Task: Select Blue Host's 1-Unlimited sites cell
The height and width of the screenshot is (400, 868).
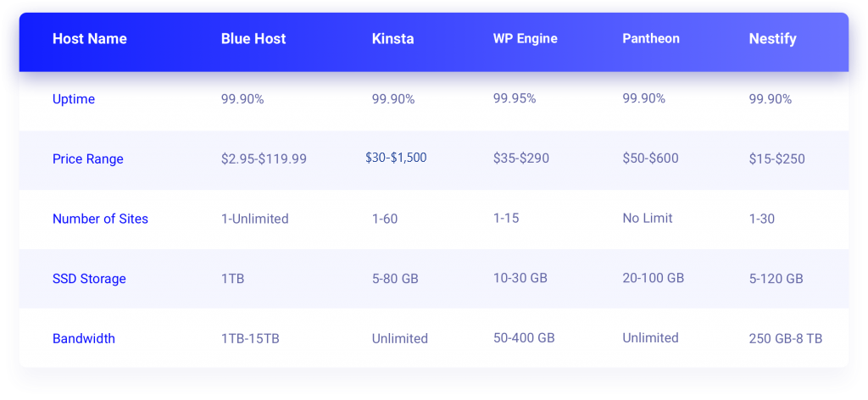Action: (255, 219)
